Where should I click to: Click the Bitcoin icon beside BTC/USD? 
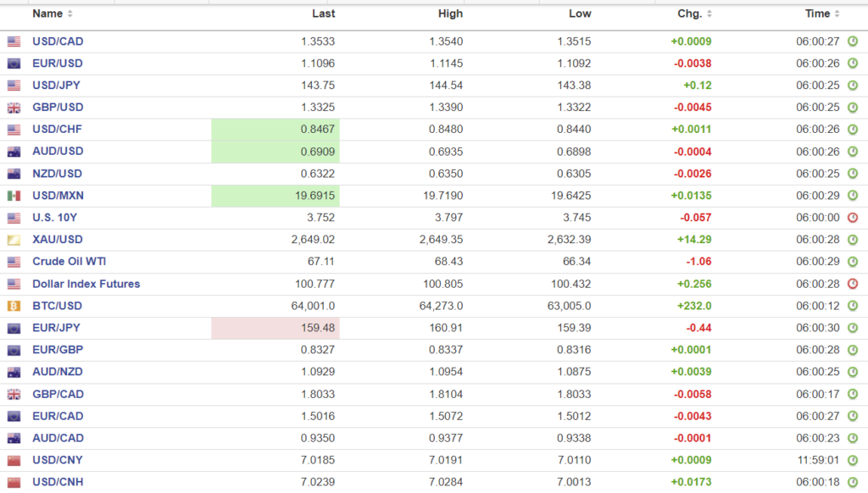point(14,306)
